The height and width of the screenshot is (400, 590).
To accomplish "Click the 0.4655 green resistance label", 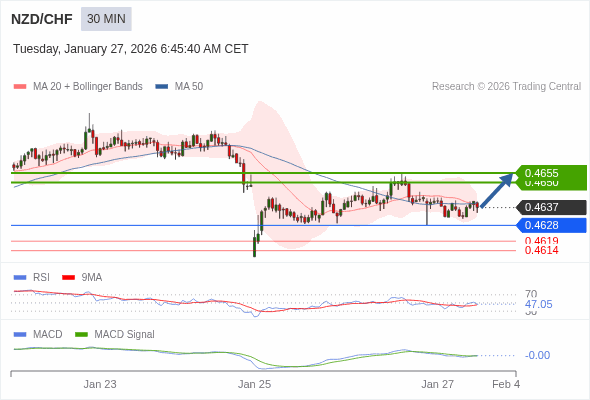I will point(551,173).
